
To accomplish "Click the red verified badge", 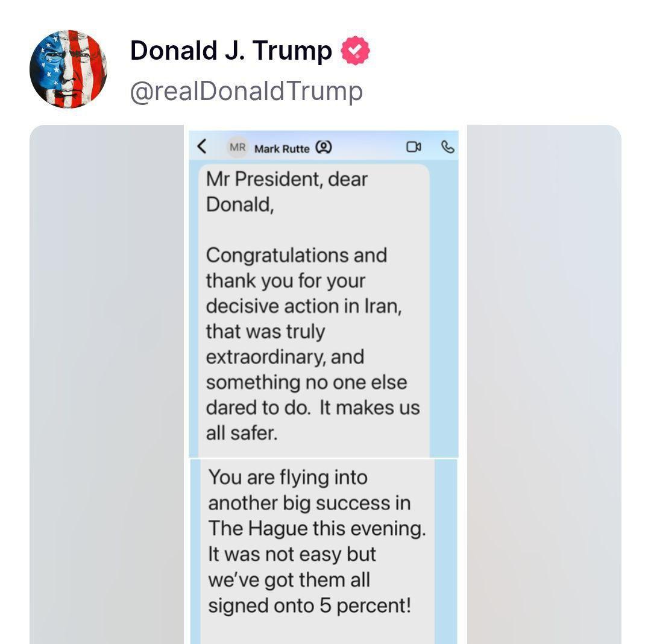I will click(356, 52).
